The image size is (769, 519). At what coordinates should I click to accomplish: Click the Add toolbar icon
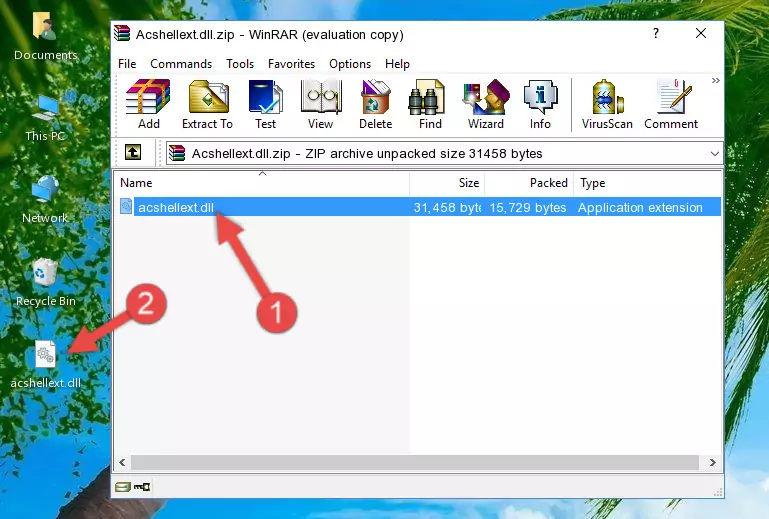pyautogui.click(x=148, y=104)
